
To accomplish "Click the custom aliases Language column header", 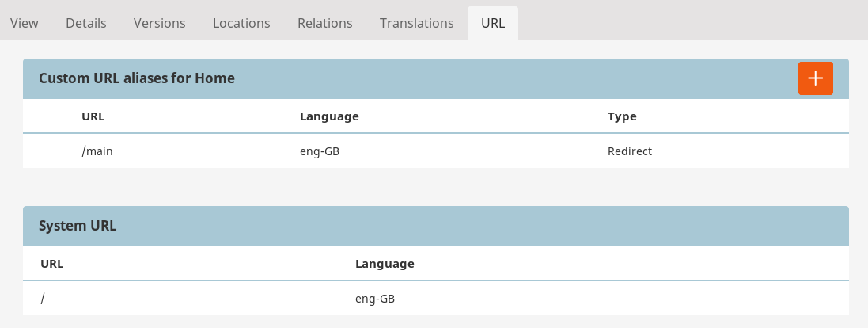I will 329,116.
